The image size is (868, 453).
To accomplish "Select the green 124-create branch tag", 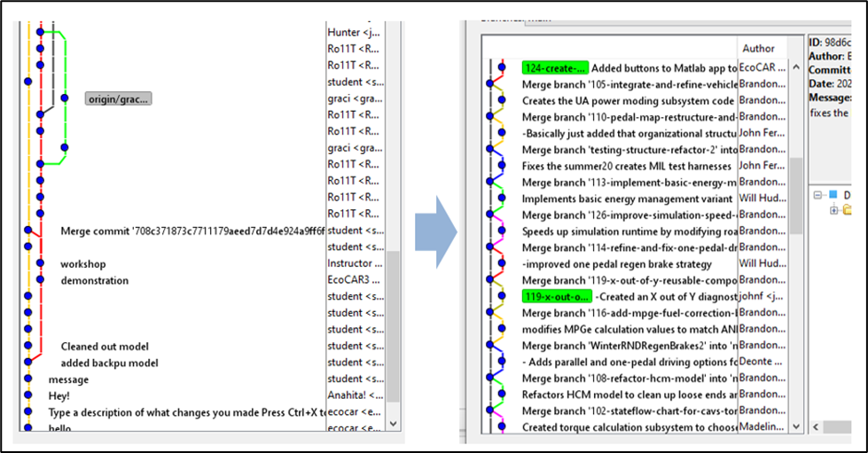I will coord(555,68).
